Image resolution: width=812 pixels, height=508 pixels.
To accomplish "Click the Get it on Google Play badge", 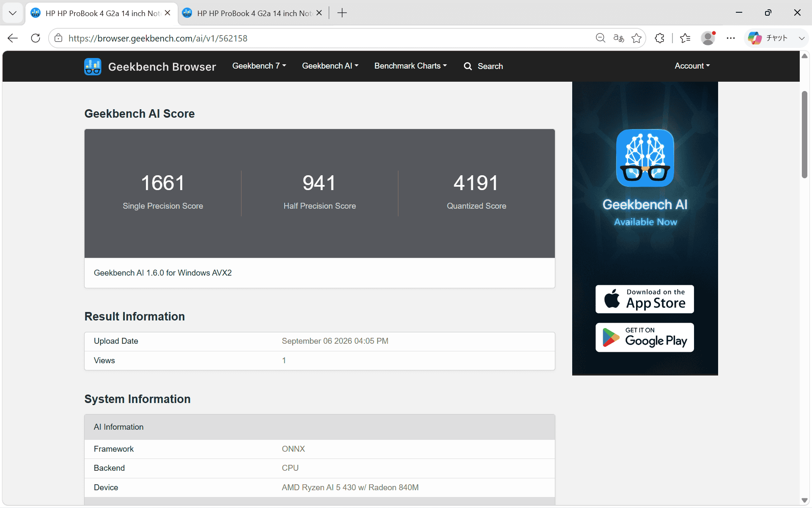I will pyautogui.click(x=645, y=337).
